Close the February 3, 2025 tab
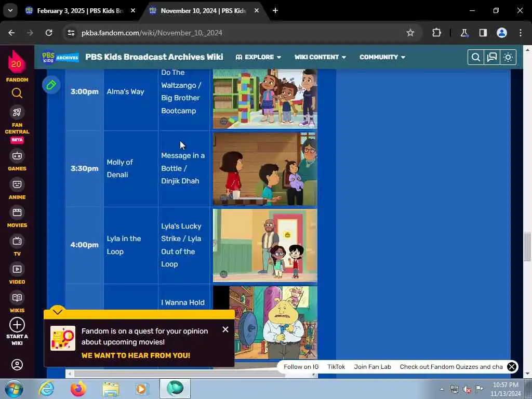This screenshot has width=532, height=399. click(133, 10)
